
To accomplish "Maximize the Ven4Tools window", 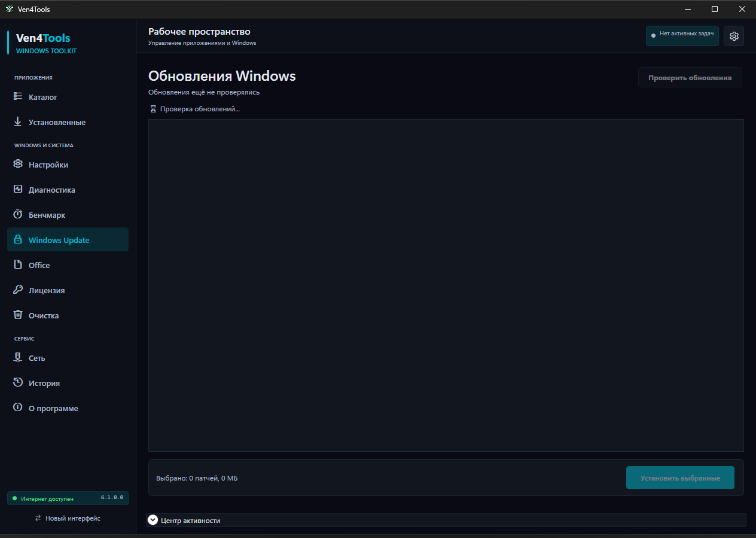I will [714, 9].
